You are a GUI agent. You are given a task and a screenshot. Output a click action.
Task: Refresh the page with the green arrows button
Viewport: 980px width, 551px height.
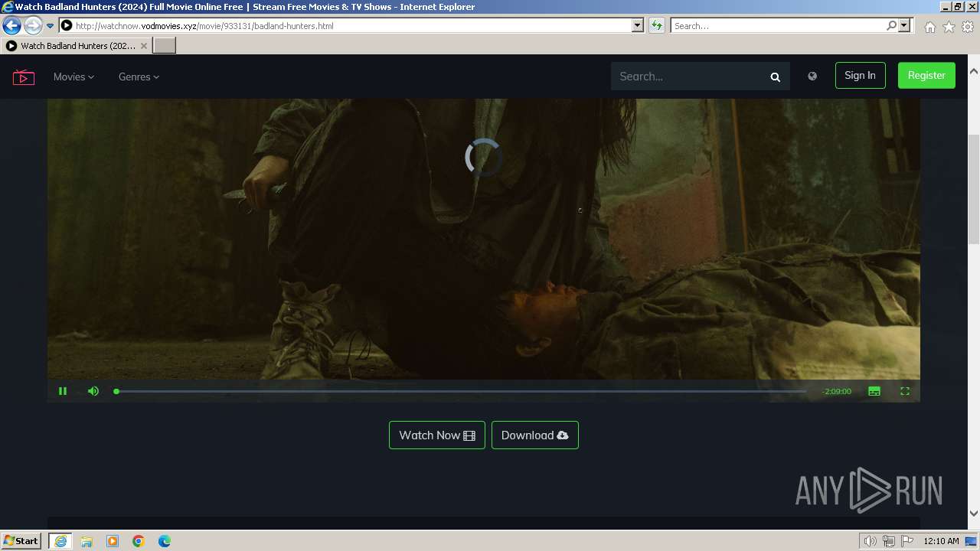tap(657, 25)
